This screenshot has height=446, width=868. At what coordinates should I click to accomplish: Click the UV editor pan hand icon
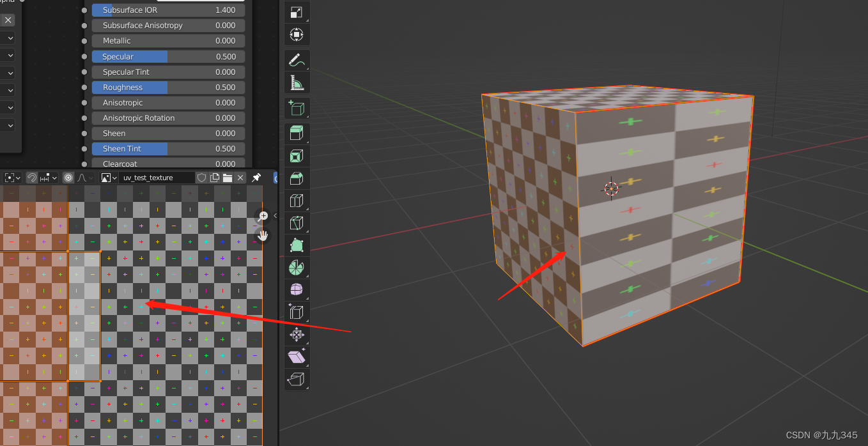click(263, 235)
